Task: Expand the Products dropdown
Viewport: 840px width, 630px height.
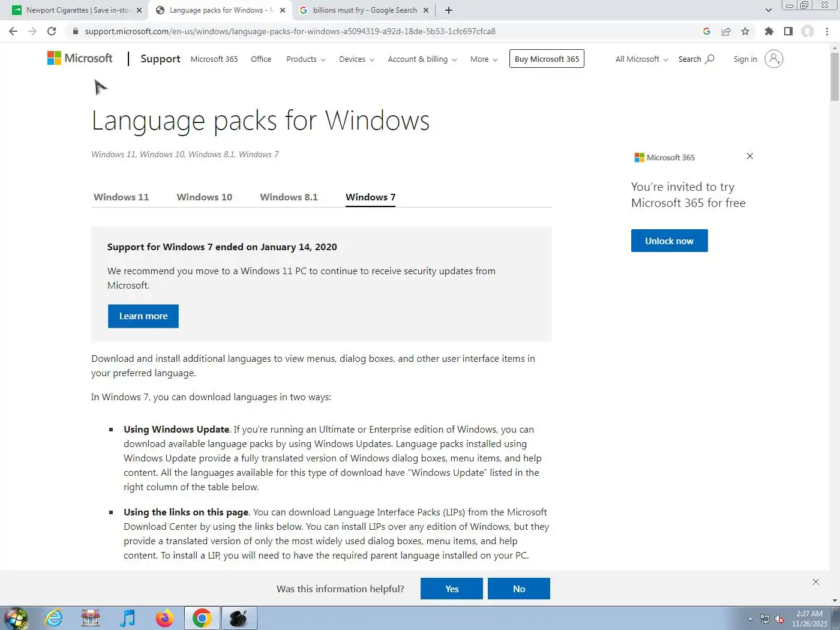Action: [306, 59]
